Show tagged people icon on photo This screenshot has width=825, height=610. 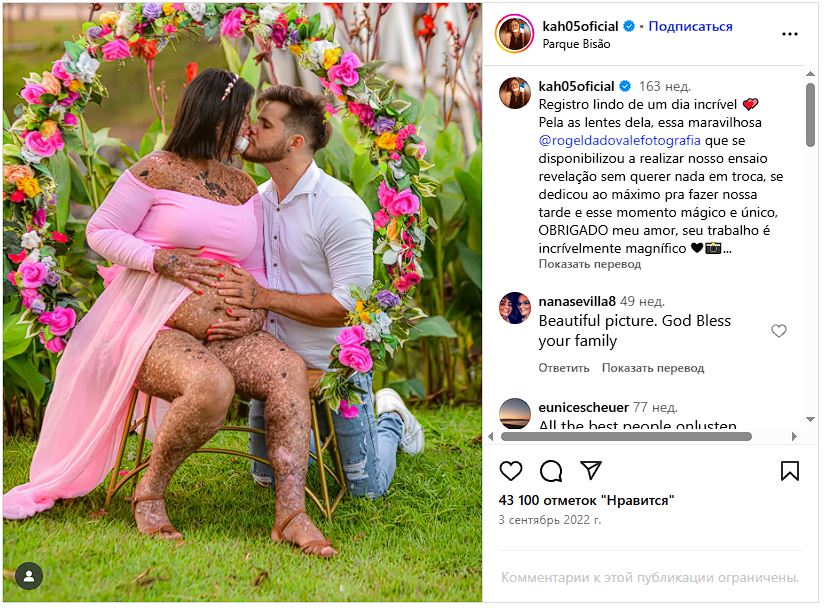[29, 576]
